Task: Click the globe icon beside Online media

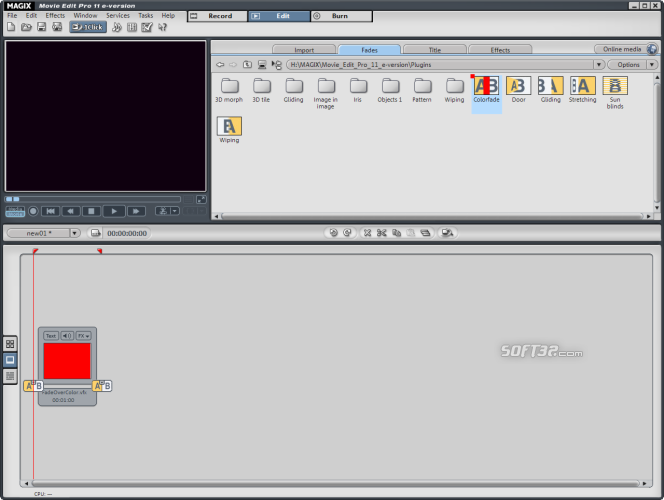Action: 652,49
